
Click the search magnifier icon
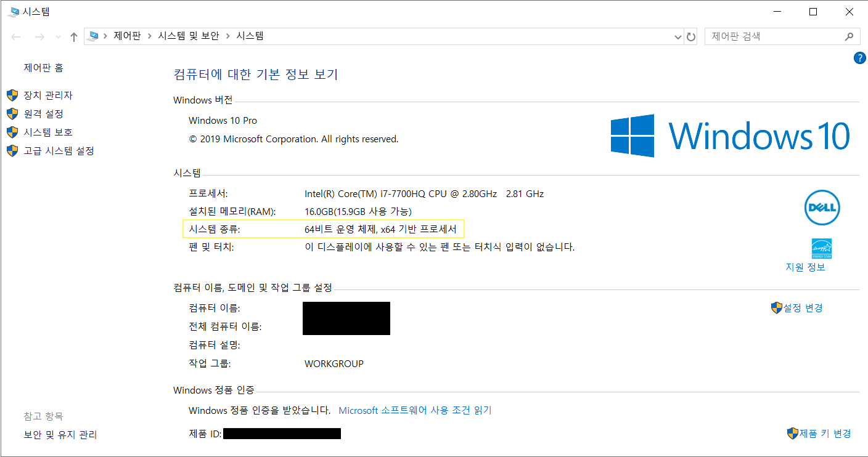click(x=850, y=36)
